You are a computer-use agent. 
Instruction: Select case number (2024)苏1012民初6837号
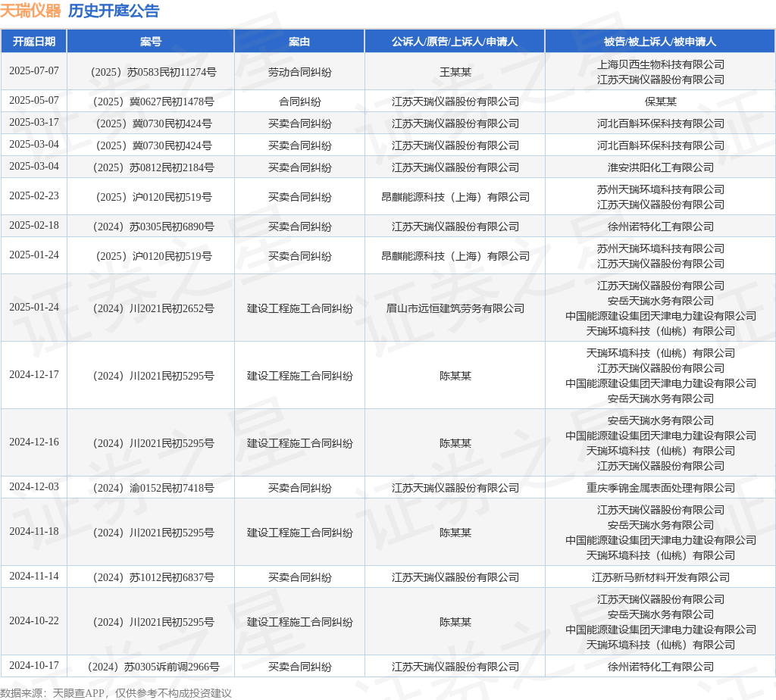(x=151, y=578)
